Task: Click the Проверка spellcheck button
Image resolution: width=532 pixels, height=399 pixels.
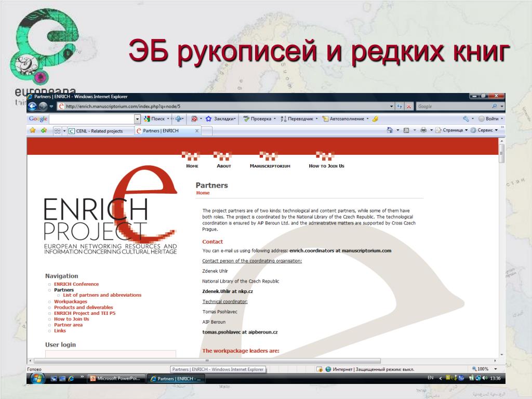Action: click(260, 119)
